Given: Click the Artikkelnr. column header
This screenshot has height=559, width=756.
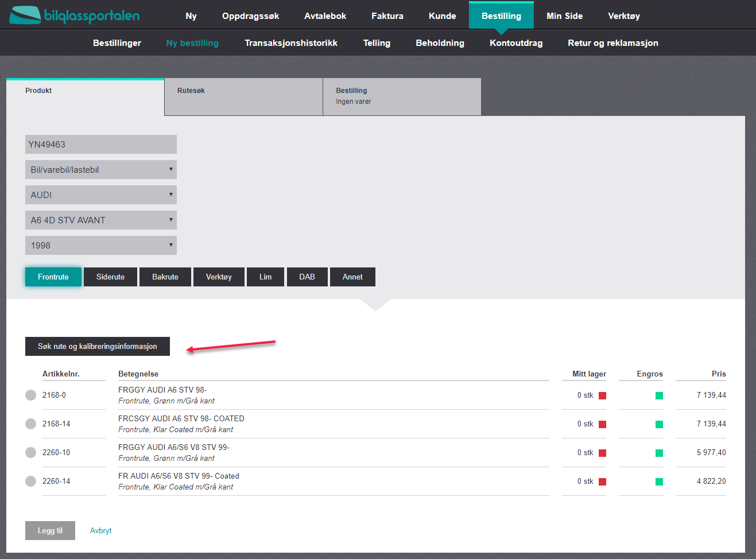Looking at the screenshot, I should (61, 374).
